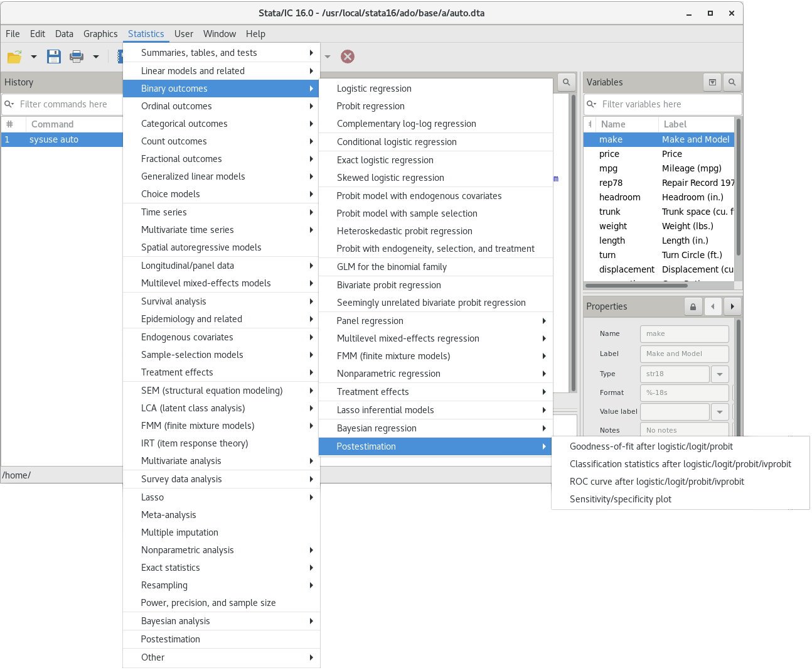Image resolution: width=812 pixels, height=670 pixels.
Task: Open the dropdown arrow beside Print
Action: (96, 57)
